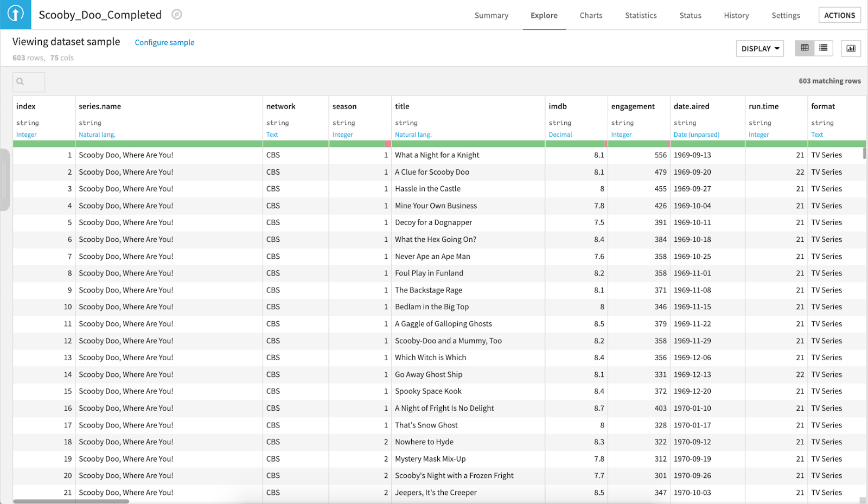Click Natural lang. meaning under title
The width and height of the screenshot is (868, 504).
413,135
